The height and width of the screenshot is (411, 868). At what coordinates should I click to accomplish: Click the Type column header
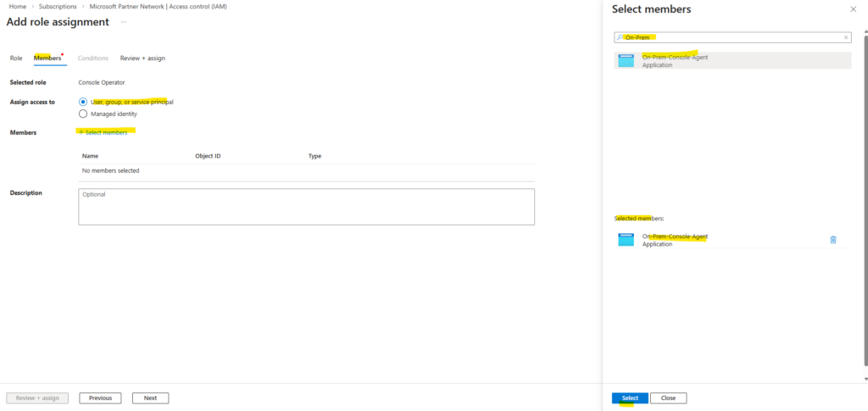pyautogui.click(x=315, y=156)
